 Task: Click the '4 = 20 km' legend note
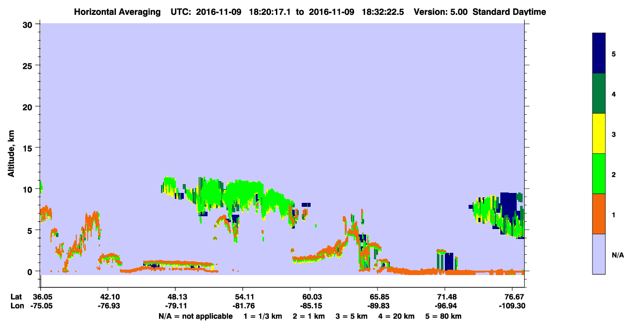tap(397, 316)
